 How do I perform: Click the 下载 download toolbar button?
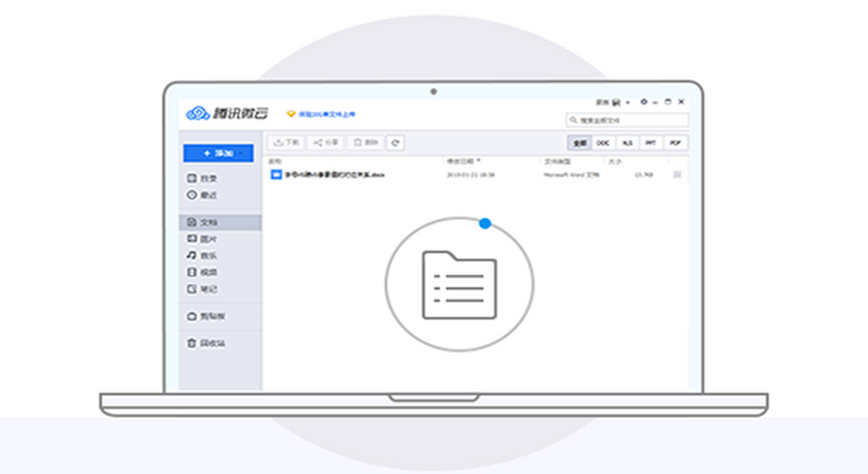point(287,143)
